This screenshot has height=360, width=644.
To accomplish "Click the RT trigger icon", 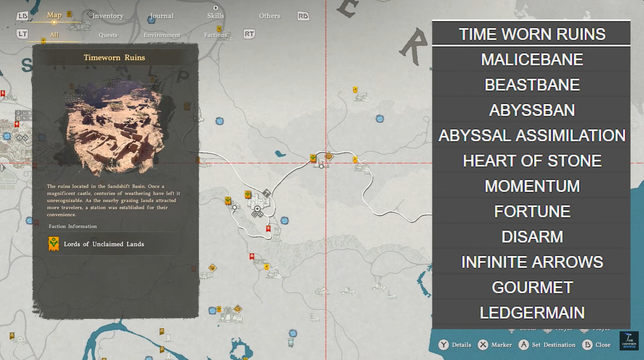I will tap(249, 34).
